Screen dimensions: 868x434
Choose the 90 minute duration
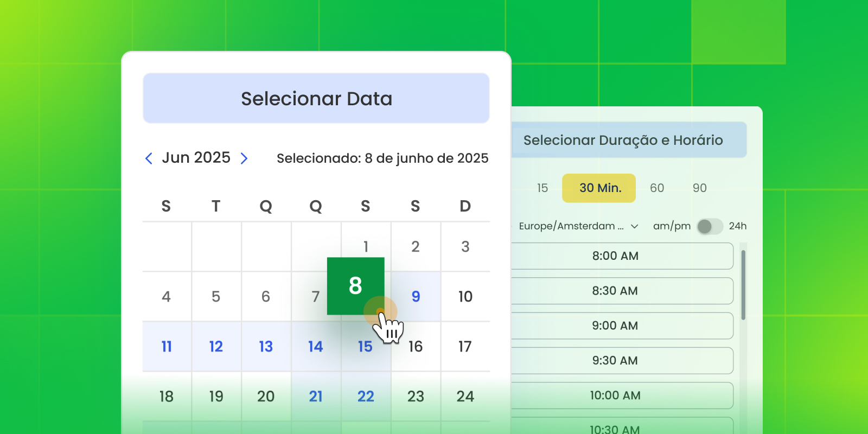point(699,188)
